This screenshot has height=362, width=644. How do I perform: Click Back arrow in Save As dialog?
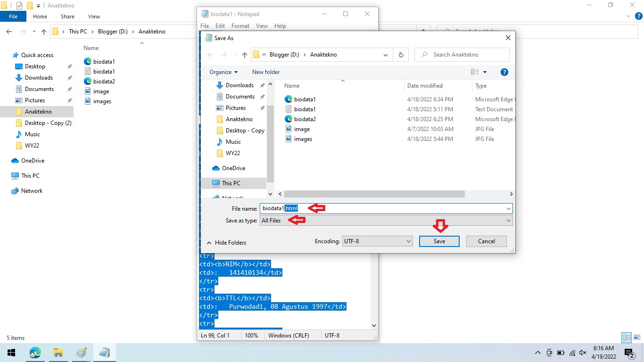(210, 55)
